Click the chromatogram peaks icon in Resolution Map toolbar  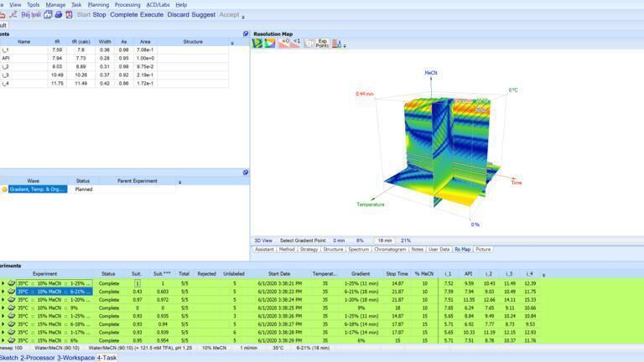337,43
